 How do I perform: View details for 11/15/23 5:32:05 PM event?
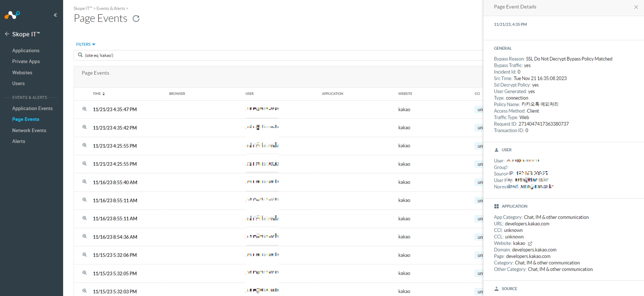pos(84,273)
